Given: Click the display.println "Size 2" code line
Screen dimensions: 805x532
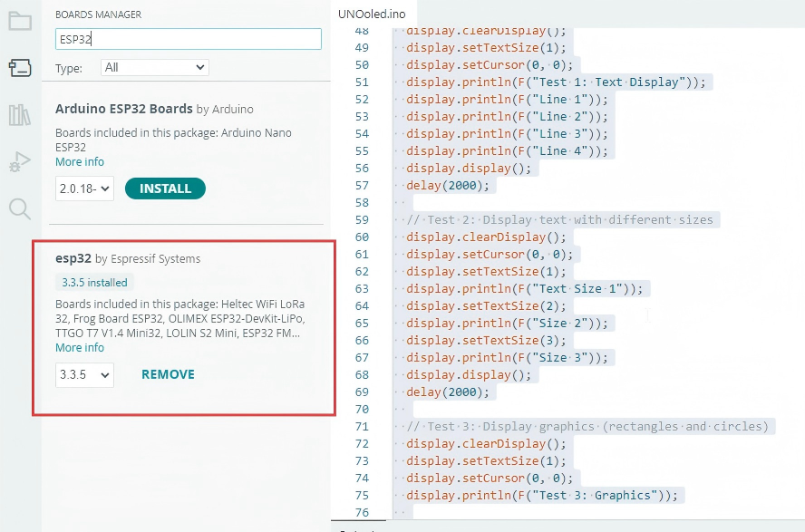Looking at the screenshot, I should tap(507, 323).
